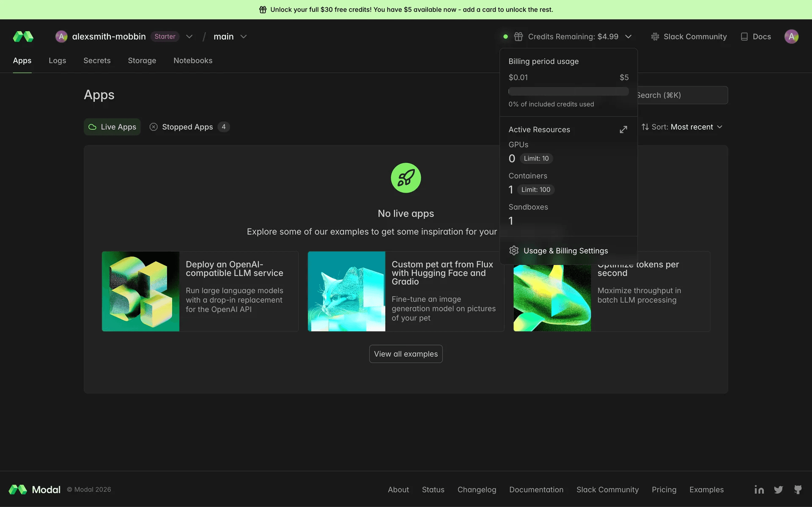The height and width of the screenshot is (507, 812).
Task: Expand the Active Resources panel icon
Action: pos(623,130)
